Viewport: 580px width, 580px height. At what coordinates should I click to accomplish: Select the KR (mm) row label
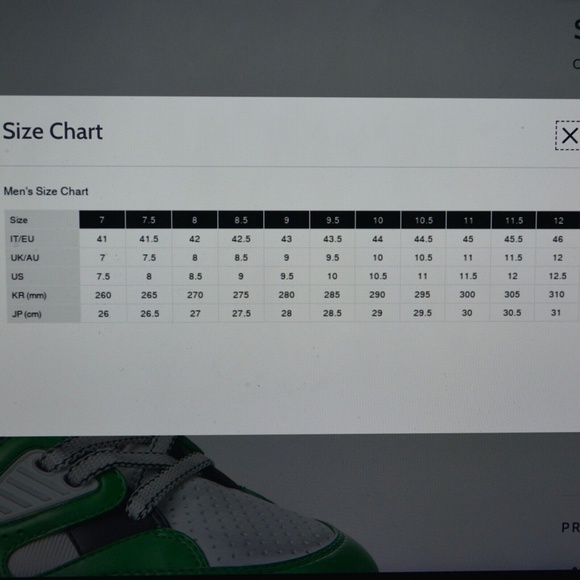click(x=29, y=296)
